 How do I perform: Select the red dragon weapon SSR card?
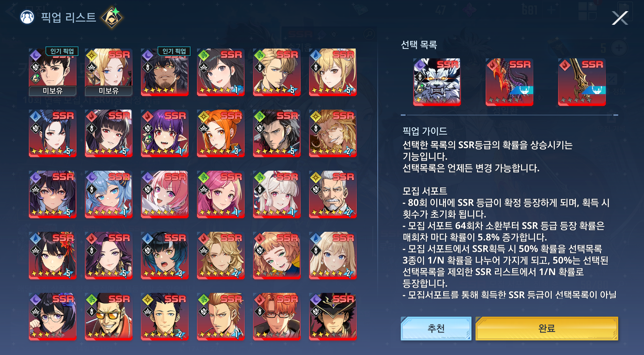tap(509, 82)
